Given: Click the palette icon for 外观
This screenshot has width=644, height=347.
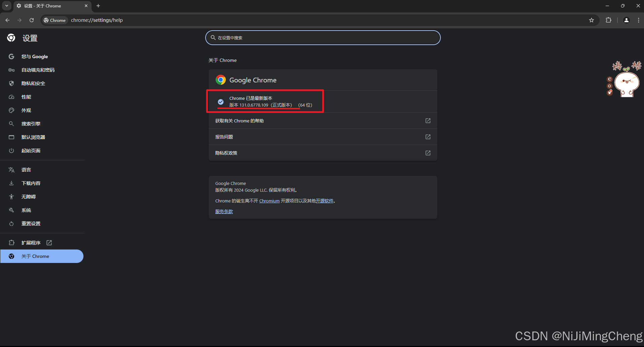Looking at the screenshot, I should pos(11,110).
